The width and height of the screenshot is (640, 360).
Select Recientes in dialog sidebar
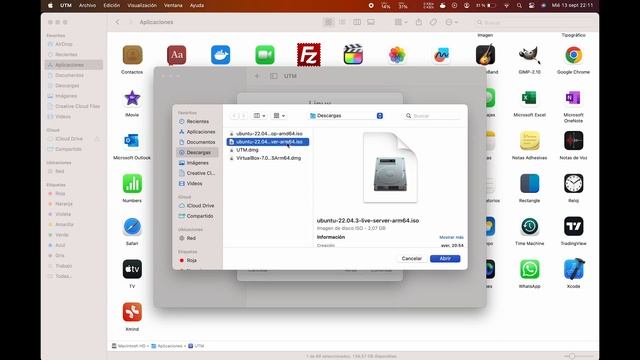coord(197,122)
